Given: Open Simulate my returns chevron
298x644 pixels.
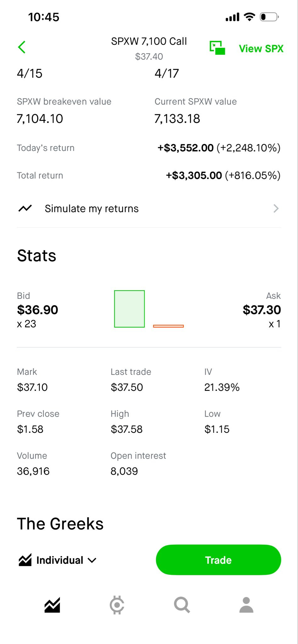Looking at the screenshot, I should [276, 208].
